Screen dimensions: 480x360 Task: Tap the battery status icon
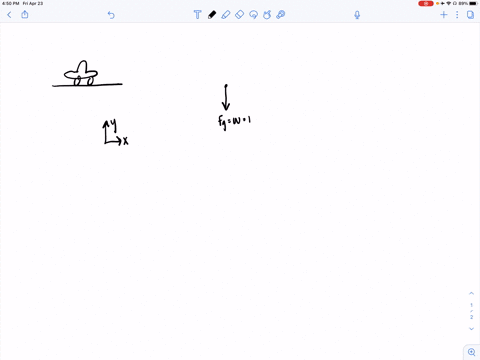[x=473, y=3]
